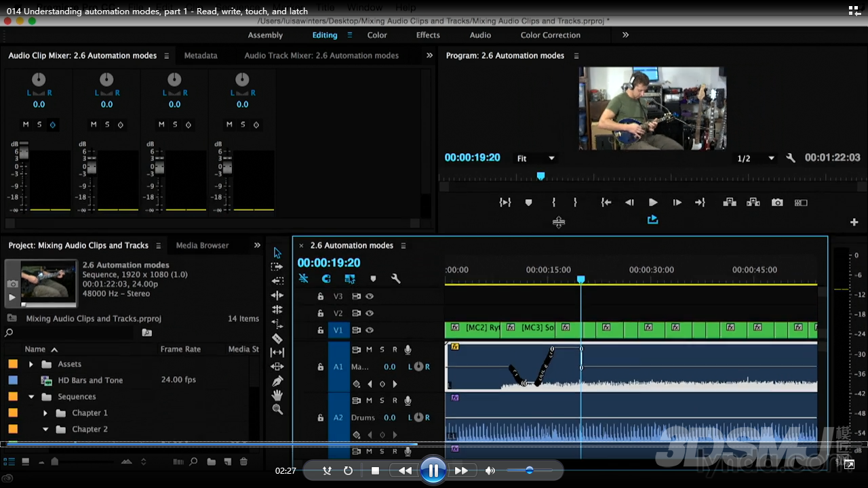The image size is (868, 488).
Task: Switch to Color workspace
Action: pos(377,35)
